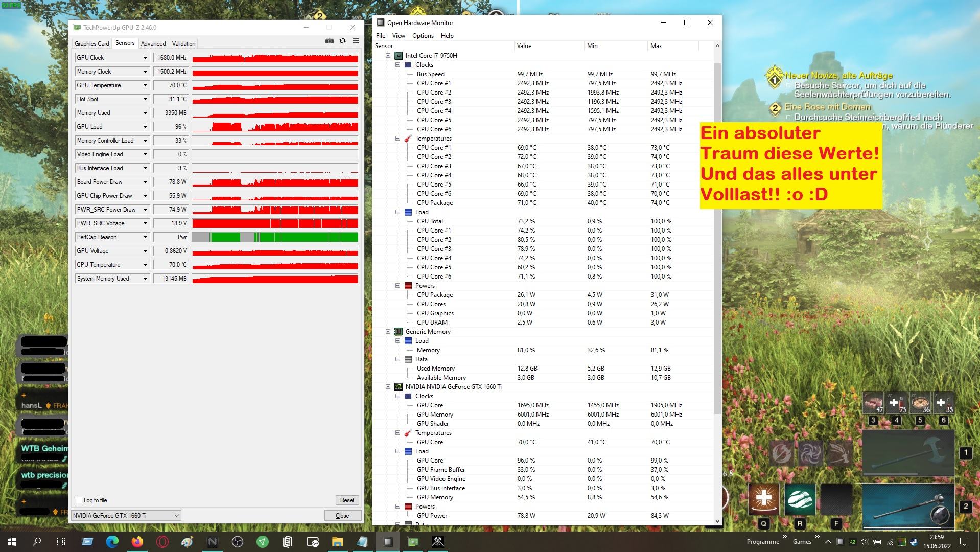The height and width of the screenshot is (552, 980).
Task: Open the System Memory Used dropdown
Action: coord(145,279)
